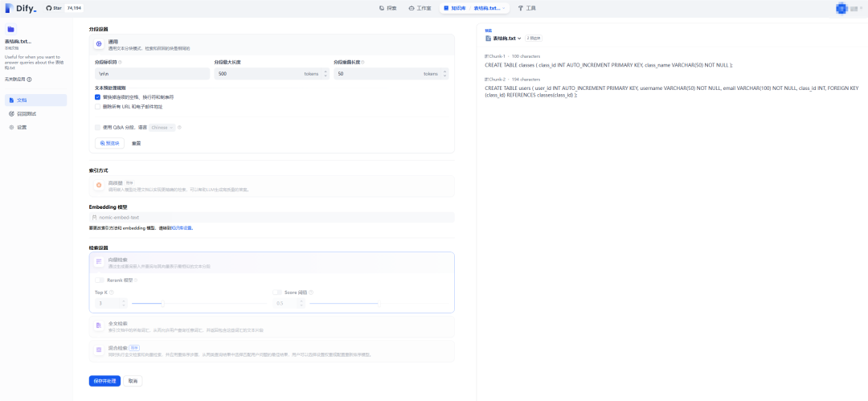Image resolution: width=868 pixels, height=401 pixels.
Task: Click the CREATE TABLE classes chunk text
Action: [608, 65]
